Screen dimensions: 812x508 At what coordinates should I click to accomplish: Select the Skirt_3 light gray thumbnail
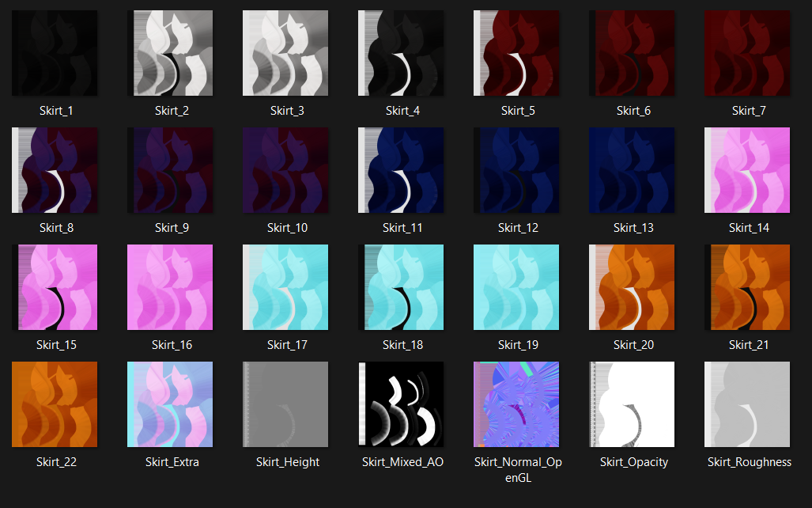pos(285,53)
